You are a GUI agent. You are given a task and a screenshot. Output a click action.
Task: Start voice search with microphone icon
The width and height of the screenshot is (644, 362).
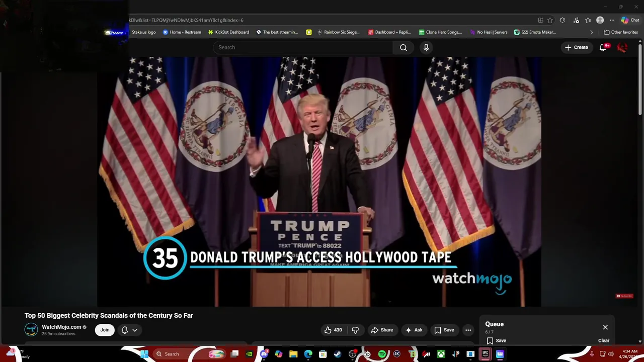(426, 47)
